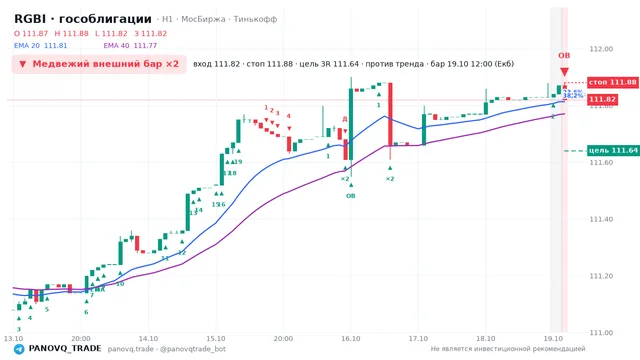Click the L 111.82 low value

pyautogui.click(x=111, y=33)
